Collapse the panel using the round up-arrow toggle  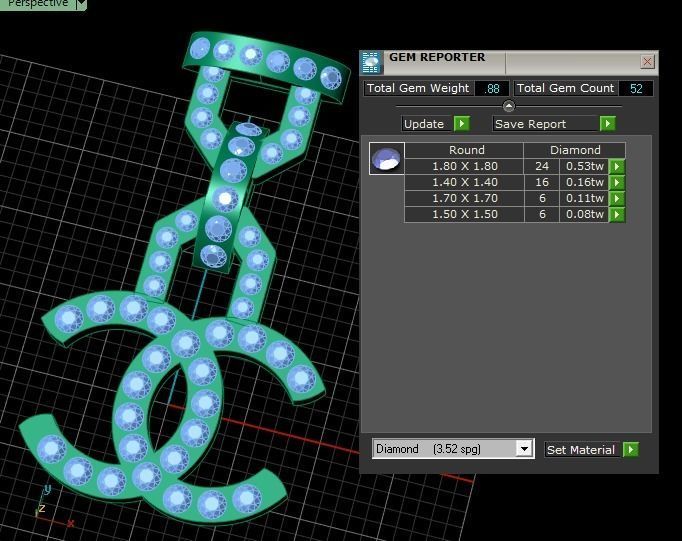(508, 106)
